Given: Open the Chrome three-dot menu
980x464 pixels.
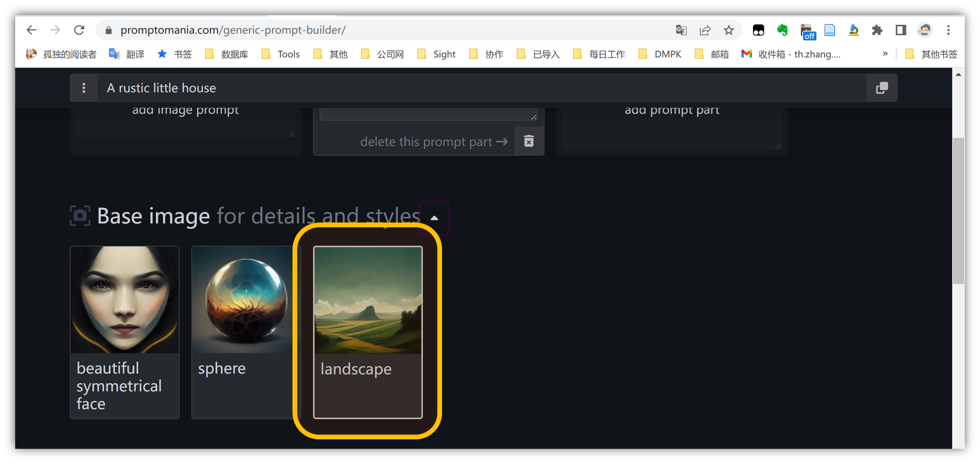Looking at the screenshot, I should (948, 30).
